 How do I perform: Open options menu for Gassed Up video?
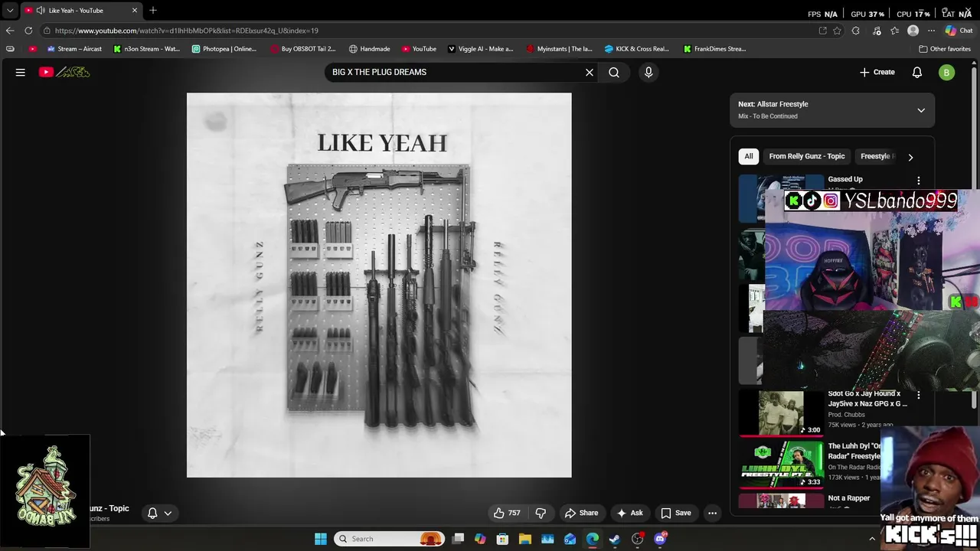pyautogui.click(x=919, y=181)
